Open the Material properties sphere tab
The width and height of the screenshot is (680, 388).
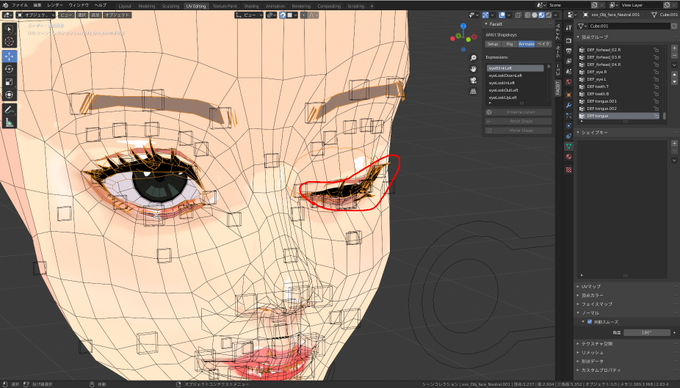pyautogui.click(x=569, y=157)
